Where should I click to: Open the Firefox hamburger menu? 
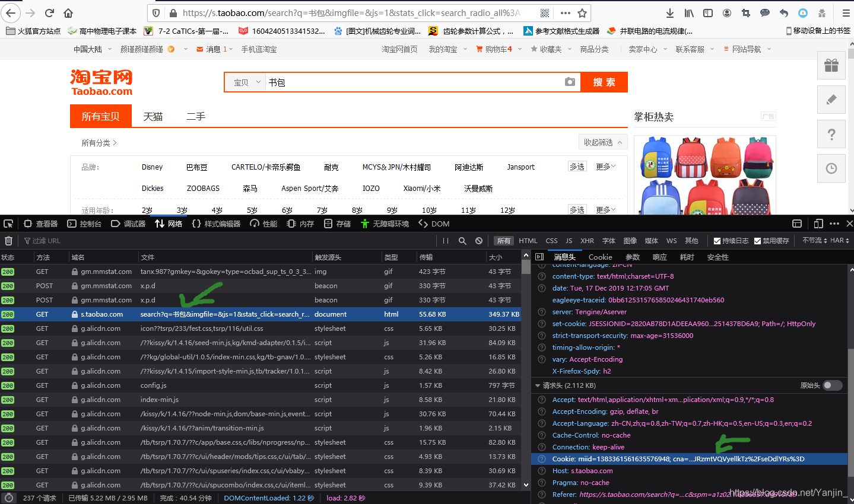[846, 13]
